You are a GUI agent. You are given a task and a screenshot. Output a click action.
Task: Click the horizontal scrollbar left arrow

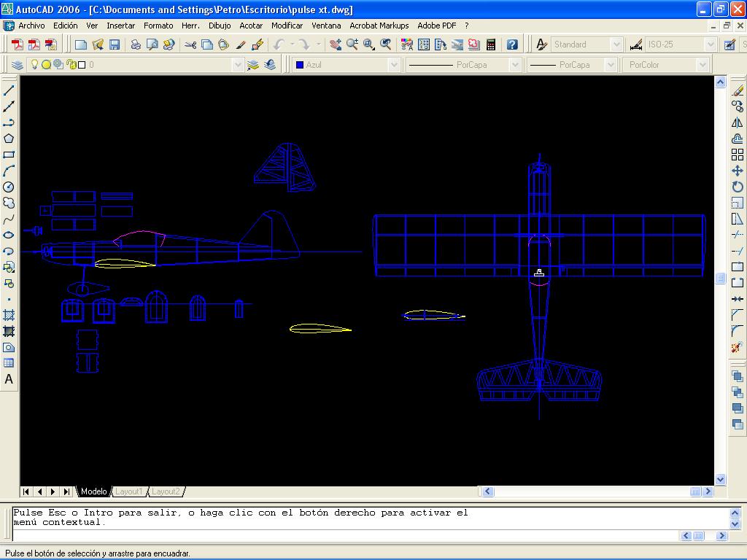(x=488, y=491)
